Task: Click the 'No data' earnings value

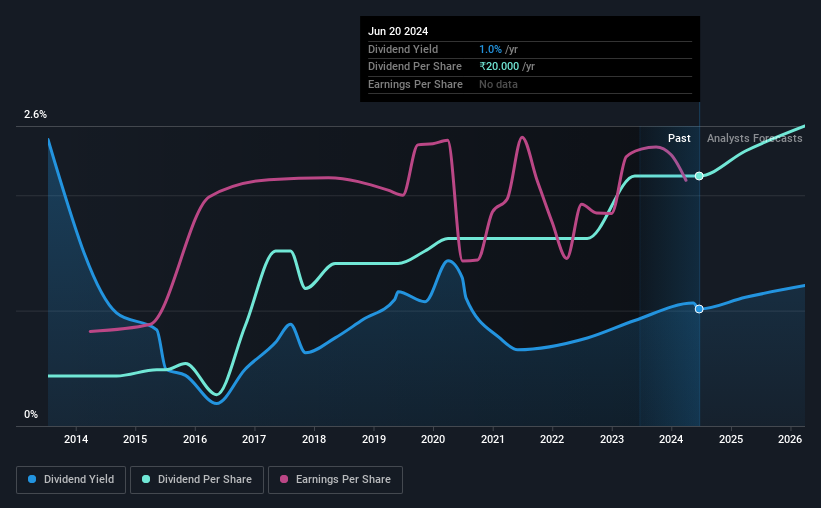Action: pos(498,84)
